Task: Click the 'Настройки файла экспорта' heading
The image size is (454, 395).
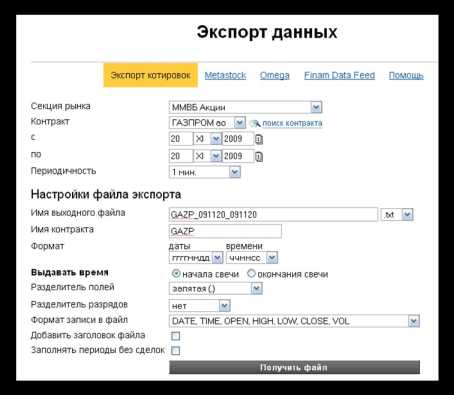Action: 106,194
